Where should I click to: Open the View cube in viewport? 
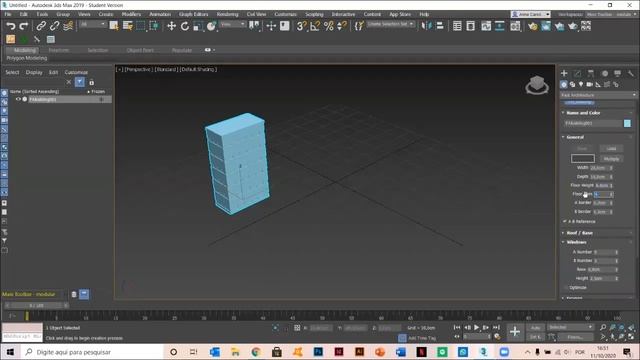coord(537,85)
